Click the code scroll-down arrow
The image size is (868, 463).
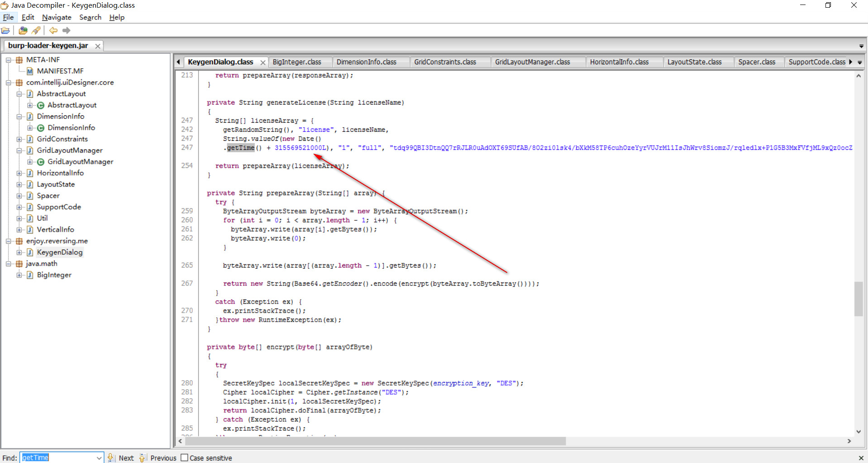click(x=858, y=432)
